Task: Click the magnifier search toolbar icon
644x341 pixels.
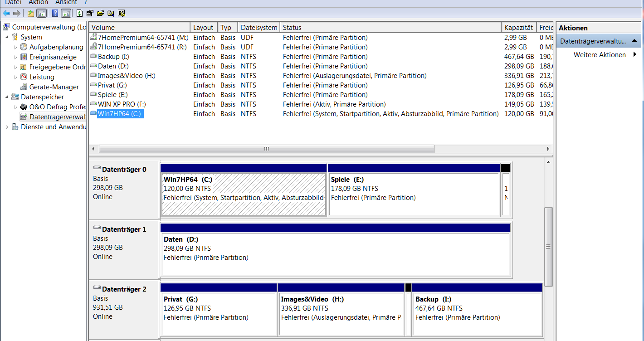Action: (x=111, y=13)
